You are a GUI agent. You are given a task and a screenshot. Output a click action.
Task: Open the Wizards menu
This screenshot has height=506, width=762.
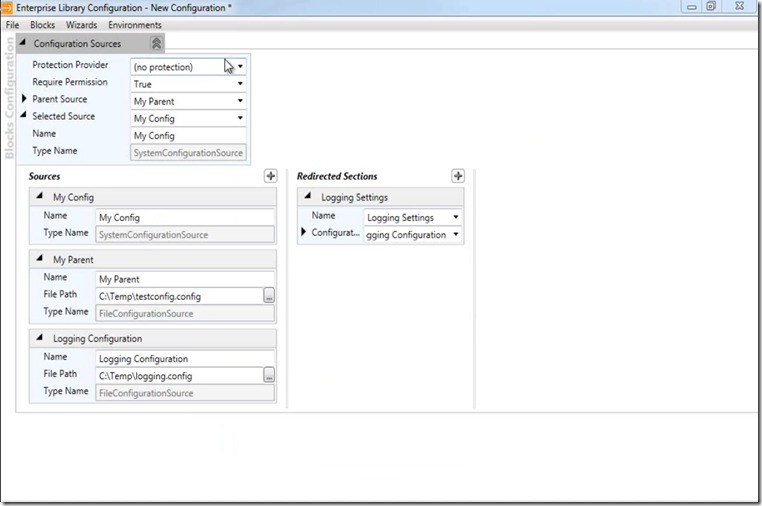pos(82,25)
